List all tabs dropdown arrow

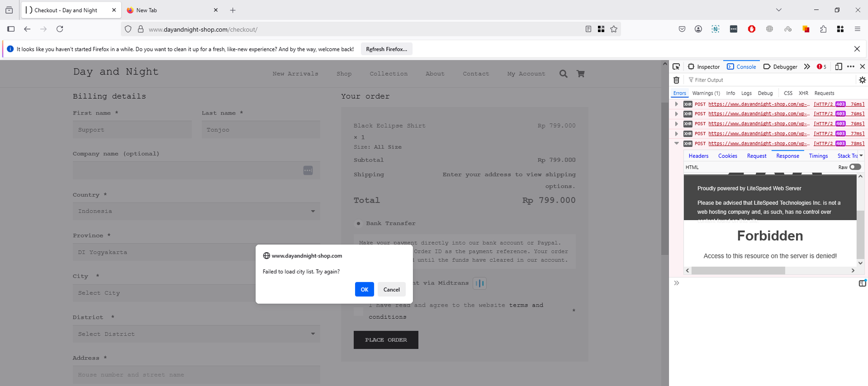point(779,10)
